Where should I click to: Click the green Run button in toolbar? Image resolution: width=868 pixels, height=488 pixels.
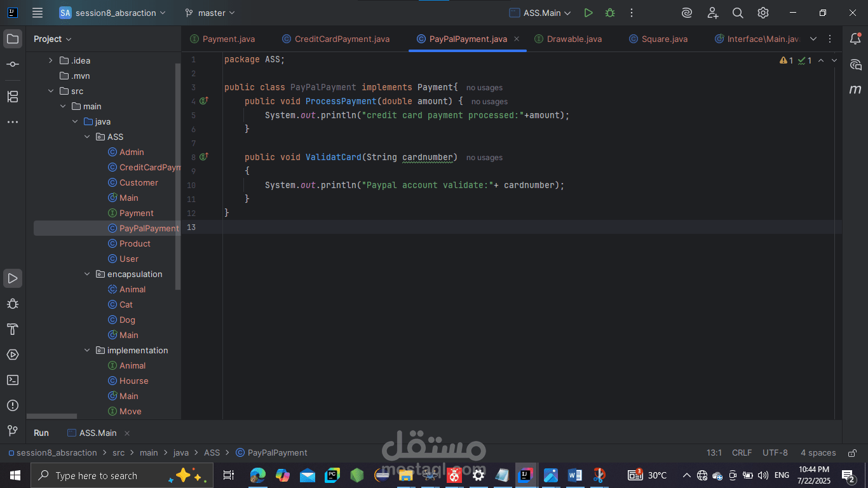point(588,13)
